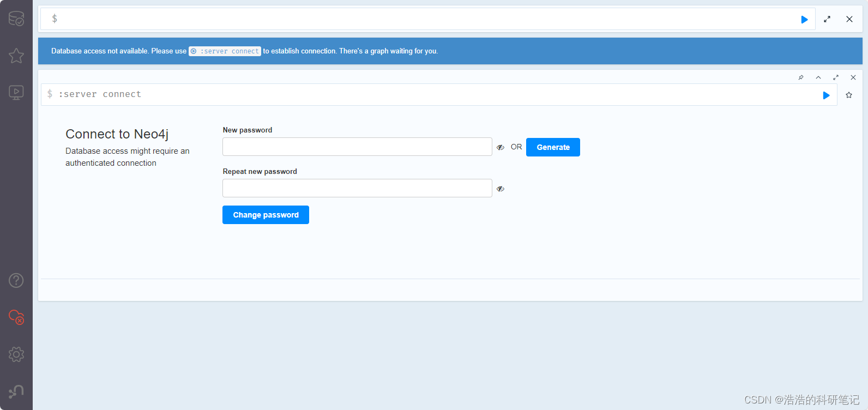Open the Favorites star sidebar icon
868x410 pixels.
point(16,56)
